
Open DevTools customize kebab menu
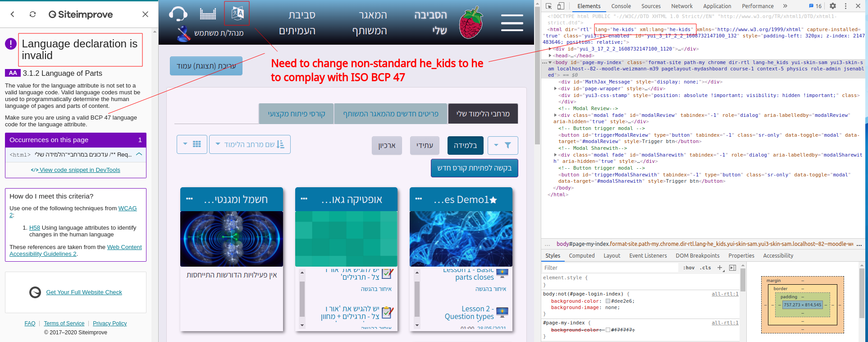(845, 6)
